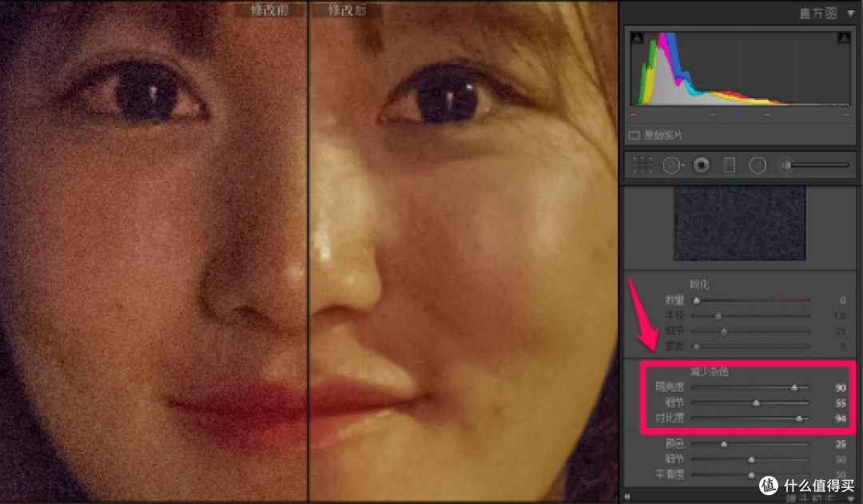Adjust the 颜色 noise reduction slider
Image resolution: width=863 pixels, height=504 pixels.
750,444
